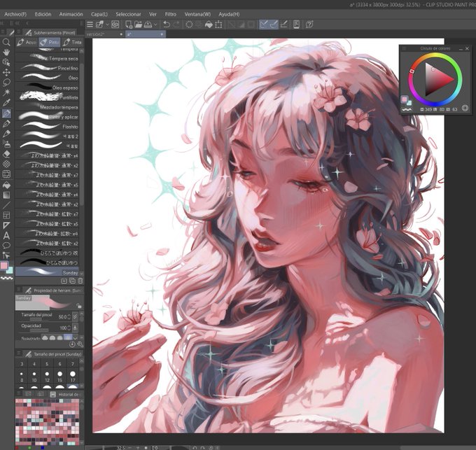Choose the Témpera seca brush
Image resolution: width=476 pixels, height=450 pixels.
click(47, 58)
